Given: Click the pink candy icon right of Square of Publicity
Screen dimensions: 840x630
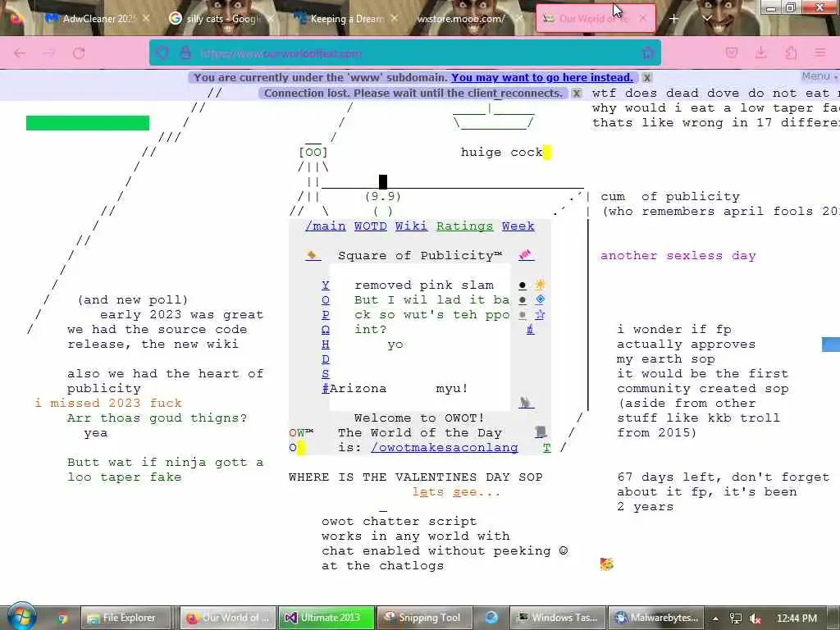Looking at the screenshot, I should pos(526,255).
